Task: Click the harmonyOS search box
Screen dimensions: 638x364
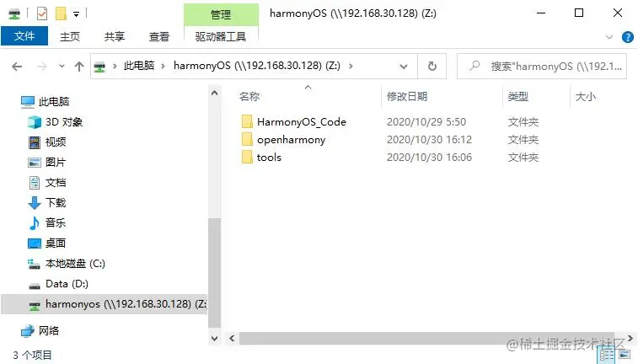Action: [542, 66]
